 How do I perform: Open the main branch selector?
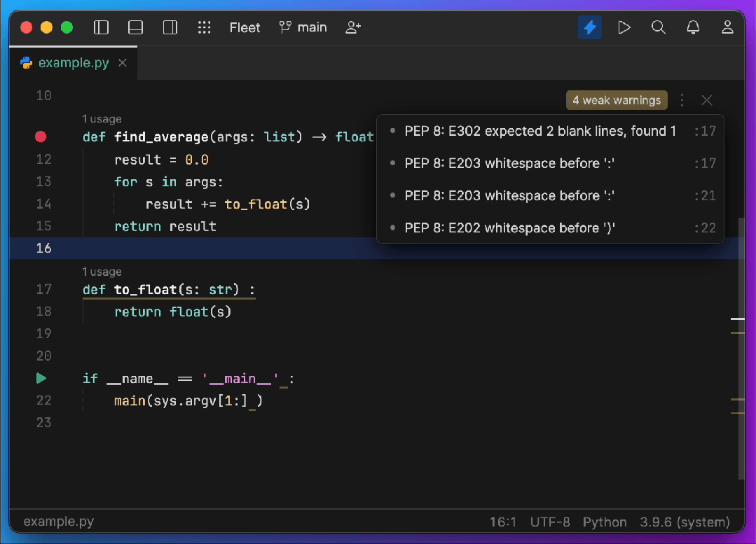pos(303,27)
